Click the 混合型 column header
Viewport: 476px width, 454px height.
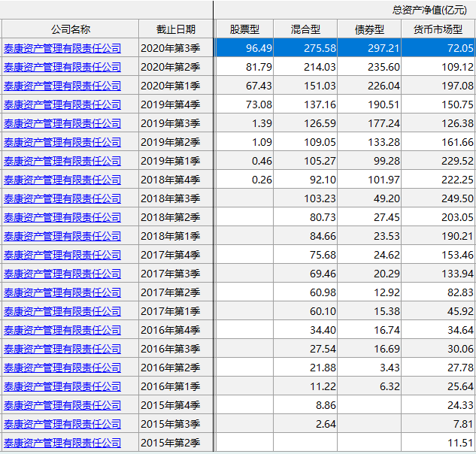tap(306, 29)
